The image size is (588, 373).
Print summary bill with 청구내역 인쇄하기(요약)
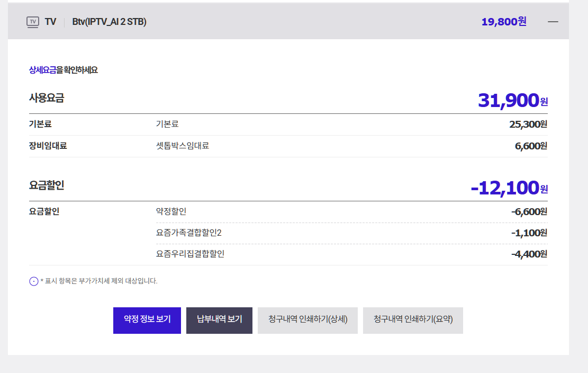click(x=413, y=320)
